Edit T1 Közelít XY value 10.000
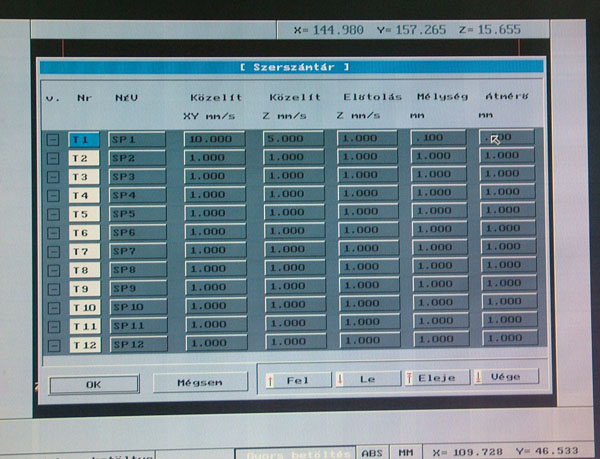The width and height of the screenshot is (600, 459). click(x=214, y=139)
